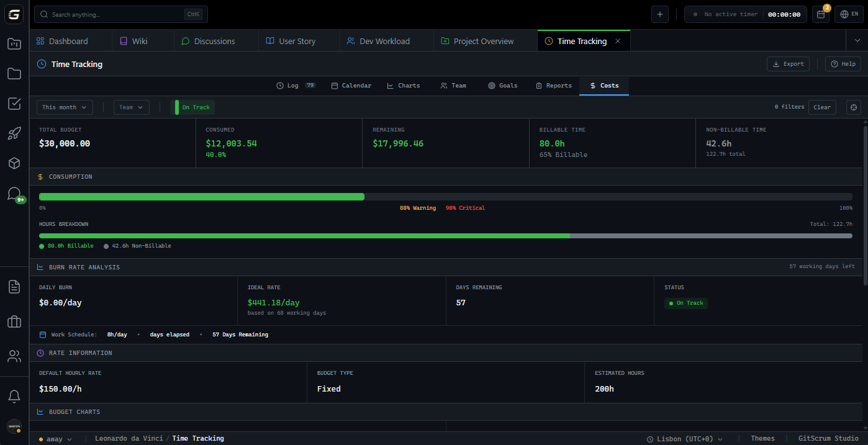Open the Dev Workload tab
The height and width of the screenshot is (445, 868).
(379, 40)
